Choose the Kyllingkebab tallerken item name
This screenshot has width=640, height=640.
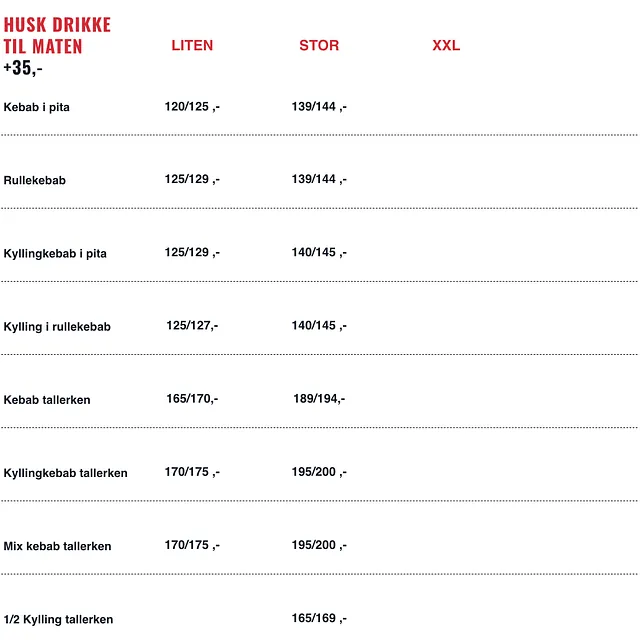[x=66, y=473]
